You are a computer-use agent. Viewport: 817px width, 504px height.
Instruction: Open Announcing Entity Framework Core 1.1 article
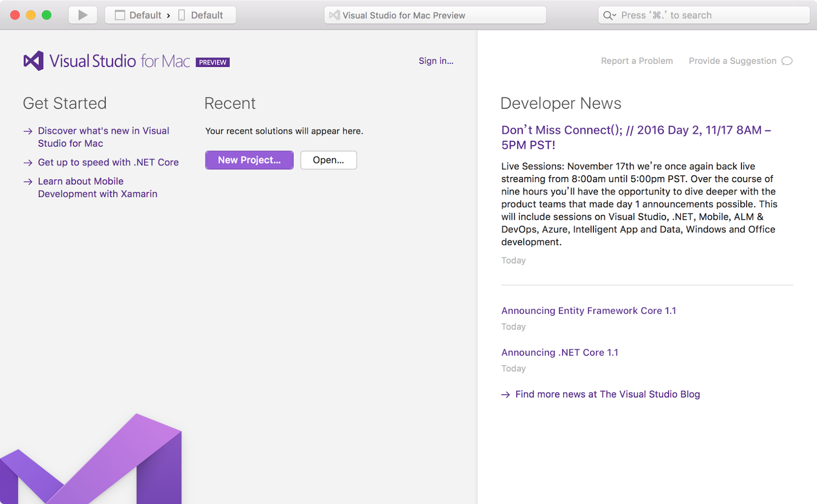(589, 311)
